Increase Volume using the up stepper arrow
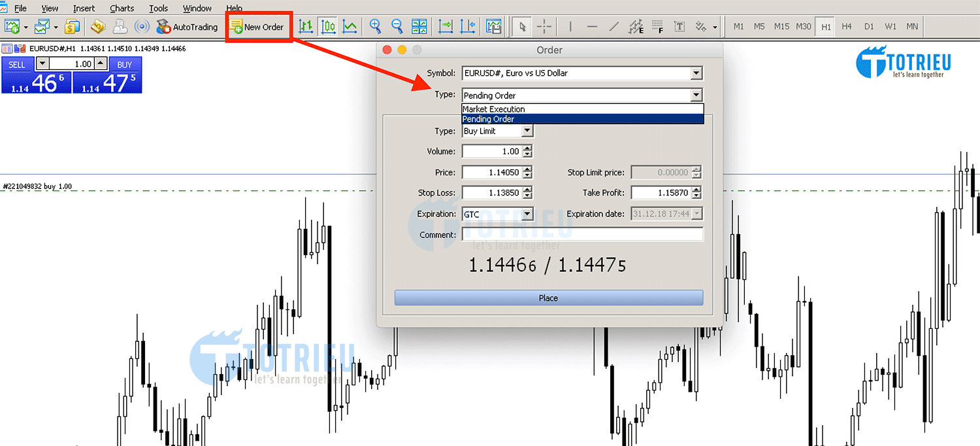980x446 pixels. click(528, 148)
